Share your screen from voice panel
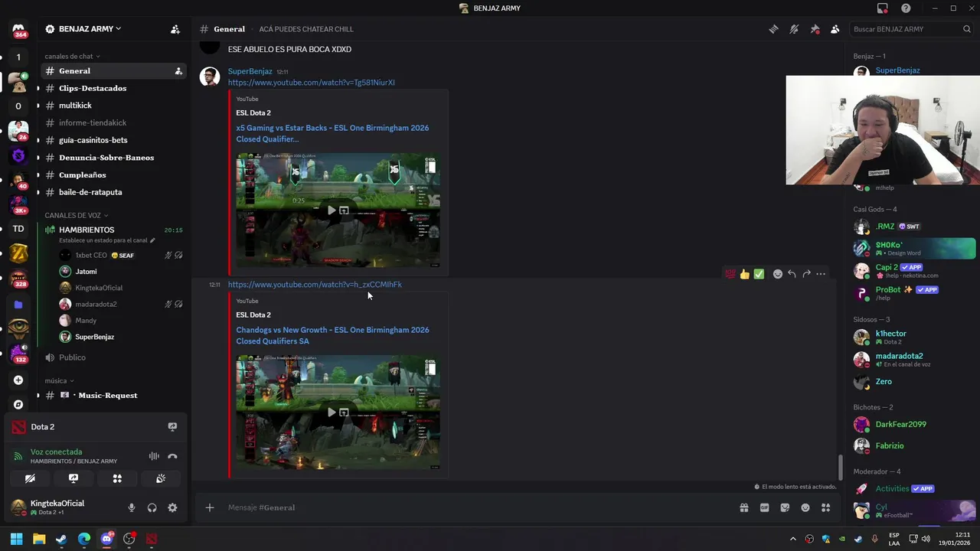This screenshot has width=980, height=551. coord(73,478)
